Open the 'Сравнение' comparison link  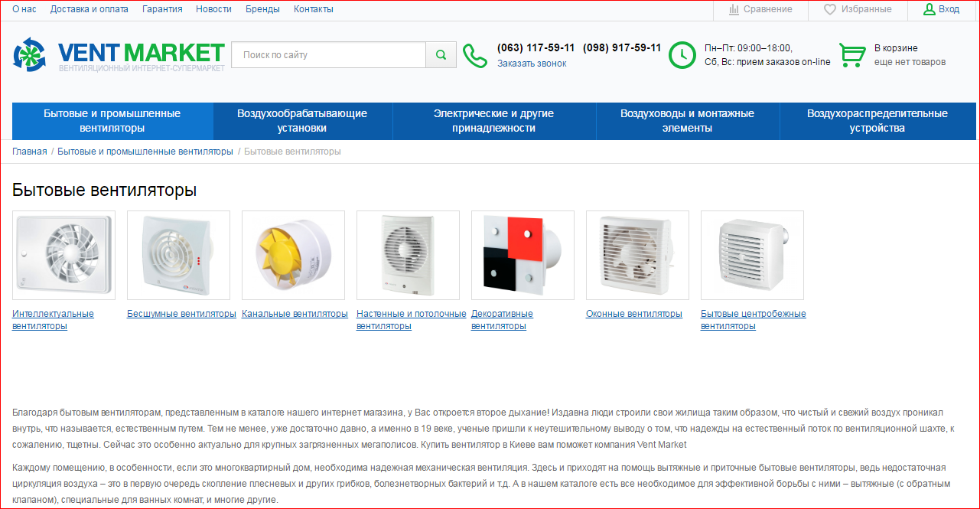(769, 9)
